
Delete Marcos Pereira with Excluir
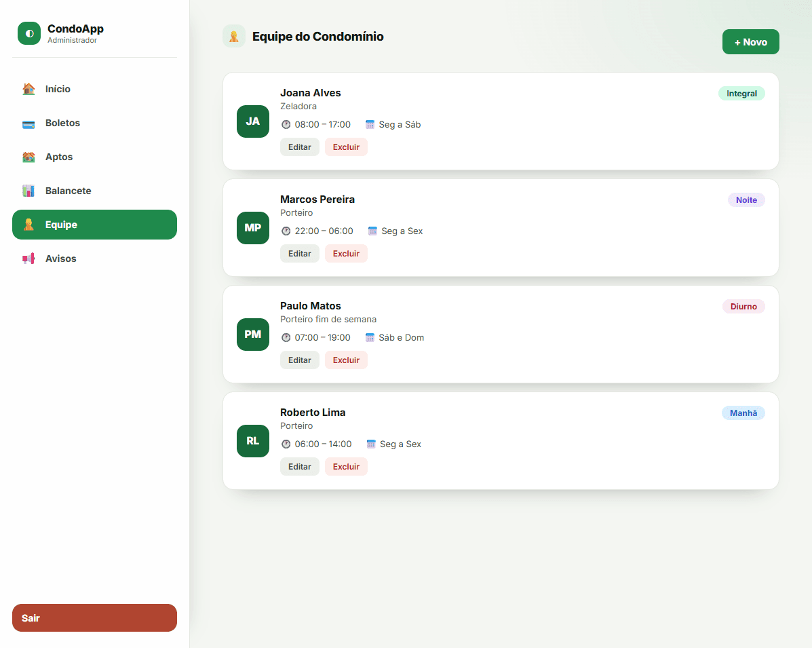tap(346, 254)
